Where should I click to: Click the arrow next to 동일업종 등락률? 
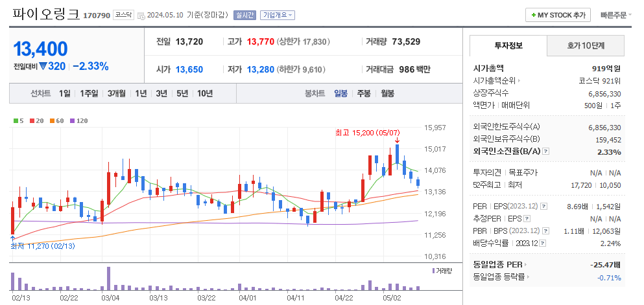[528, 277]
